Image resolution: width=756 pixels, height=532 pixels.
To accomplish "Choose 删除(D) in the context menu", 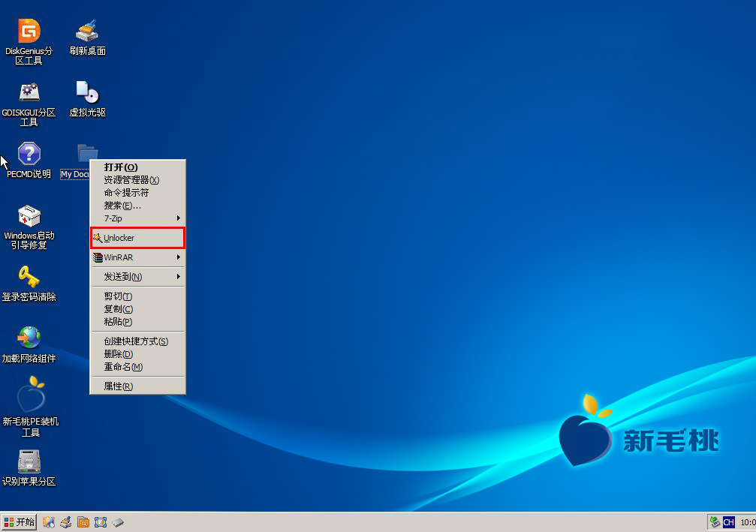I will pos(138,354).
